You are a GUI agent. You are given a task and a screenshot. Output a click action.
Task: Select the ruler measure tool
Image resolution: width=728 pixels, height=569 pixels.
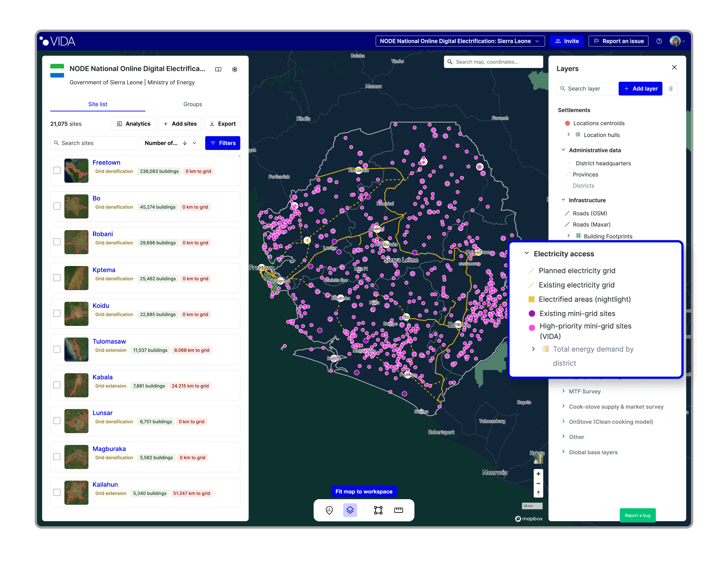coord(398,510)
